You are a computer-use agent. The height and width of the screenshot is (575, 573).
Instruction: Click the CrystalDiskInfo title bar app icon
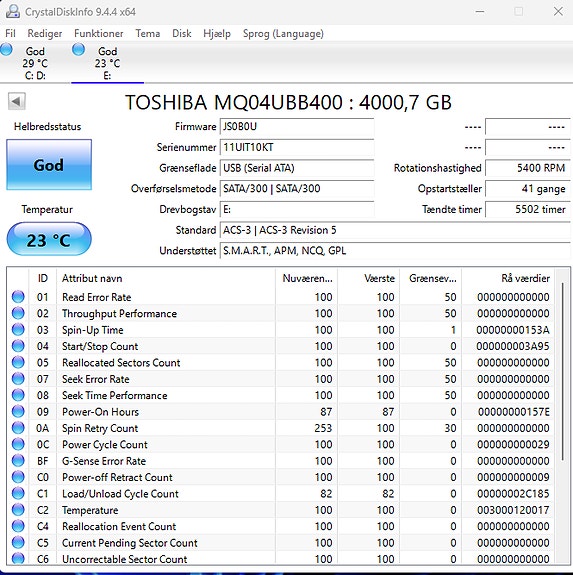13,12
